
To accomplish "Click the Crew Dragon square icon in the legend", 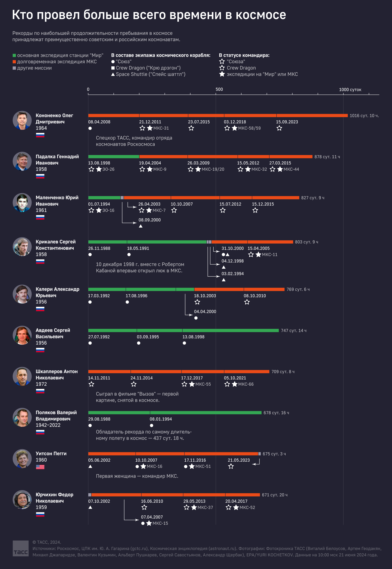I will [x=113, y=68].
